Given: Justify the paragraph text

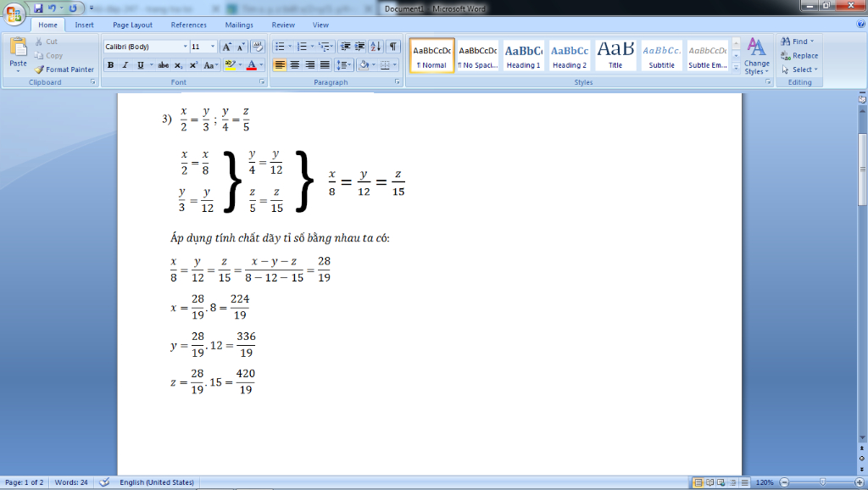Looking at the screenshot, I should (325, 65).
